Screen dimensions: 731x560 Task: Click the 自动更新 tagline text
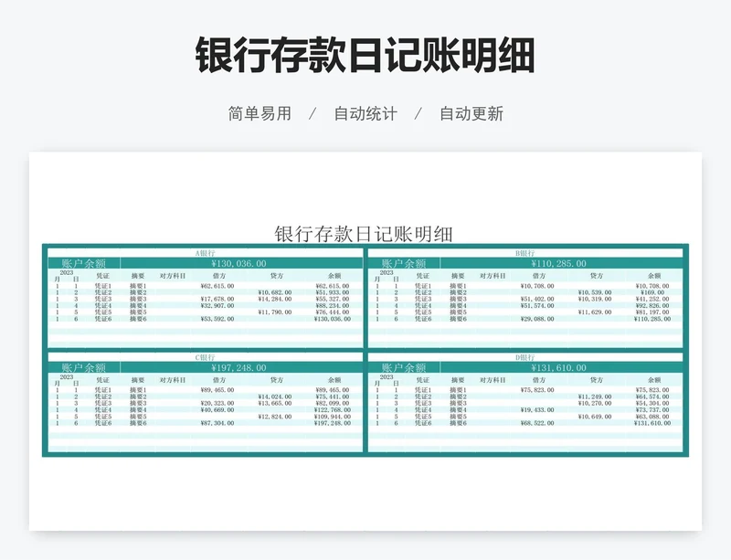(x=471, y=114)
